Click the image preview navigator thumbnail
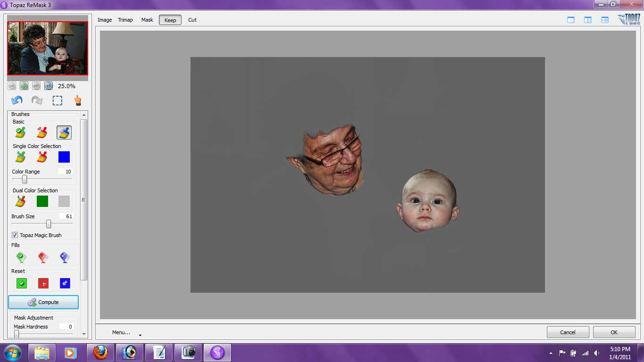Image resolution: width=644 pixels, height=362 pixels. 47,48
